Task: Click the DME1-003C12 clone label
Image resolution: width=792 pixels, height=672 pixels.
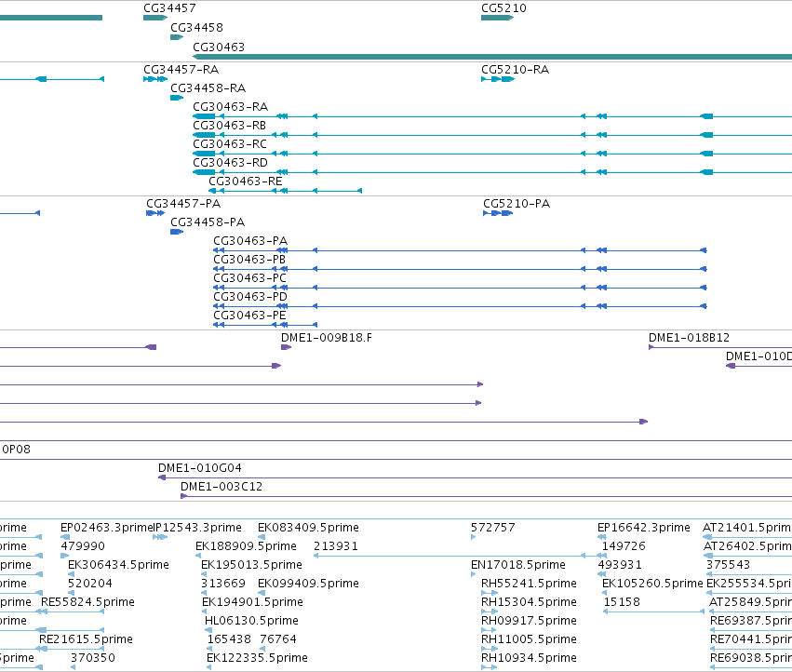Action: point(221,487)
